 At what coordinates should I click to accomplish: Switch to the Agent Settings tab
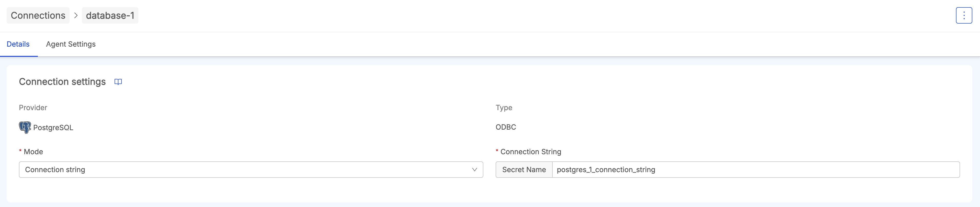[71, 44]
